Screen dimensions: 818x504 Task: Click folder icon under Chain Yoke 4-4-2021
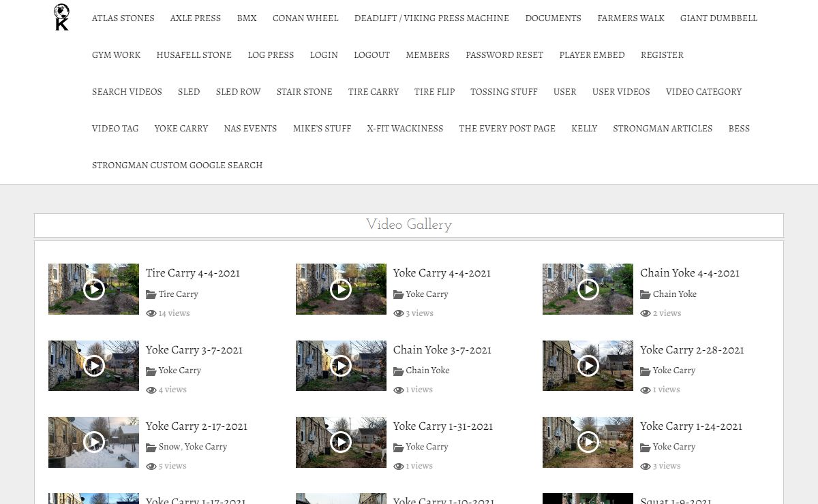pos(645,295)
